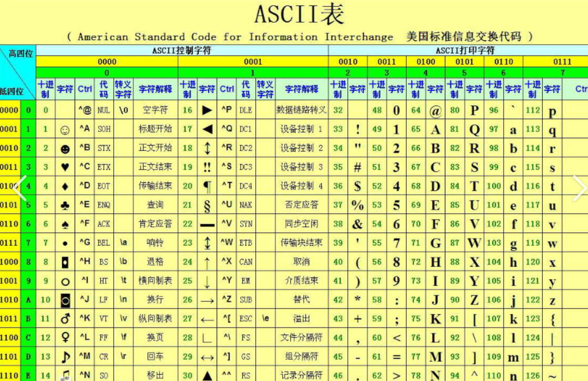The height and width of the screenshot is (381, 588).
Task: Select the "ASCII打印字符" header cell
Action: (458, 50)
